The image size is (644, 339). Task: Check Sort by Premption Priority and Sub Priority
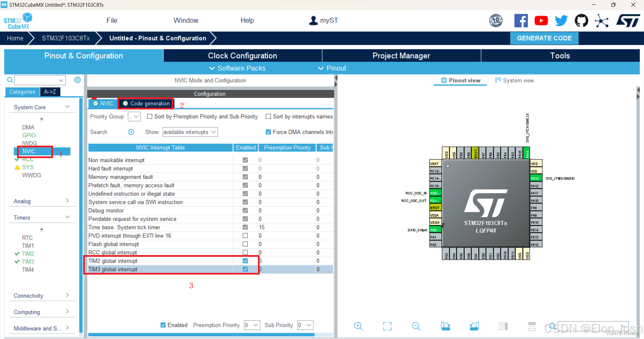pyautogui.click(x=150, y=116)
